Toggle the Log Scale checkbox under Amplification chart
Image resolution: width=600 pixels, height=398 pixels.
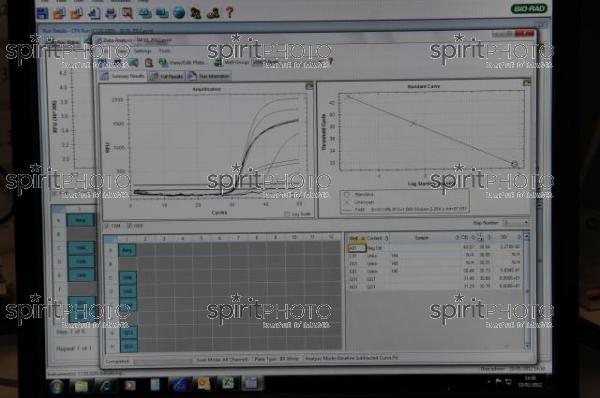coord(287,214)
